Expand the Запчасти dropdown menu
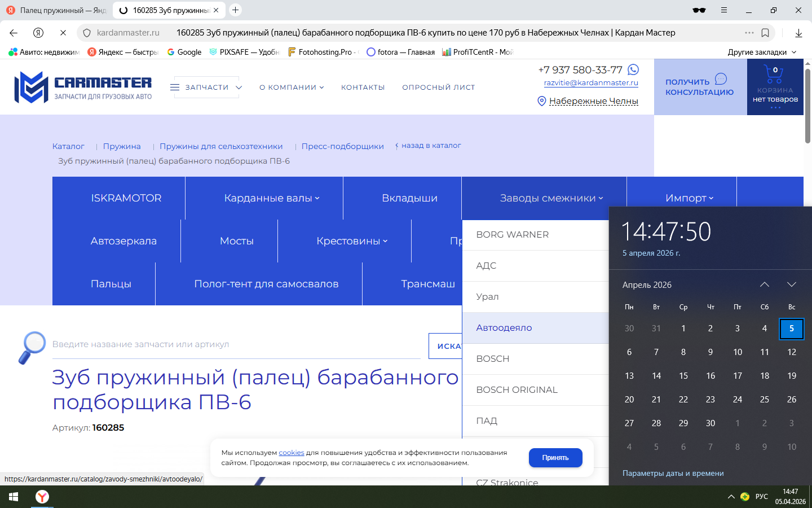Screen dimensions: 812x508 pos(207,87)
